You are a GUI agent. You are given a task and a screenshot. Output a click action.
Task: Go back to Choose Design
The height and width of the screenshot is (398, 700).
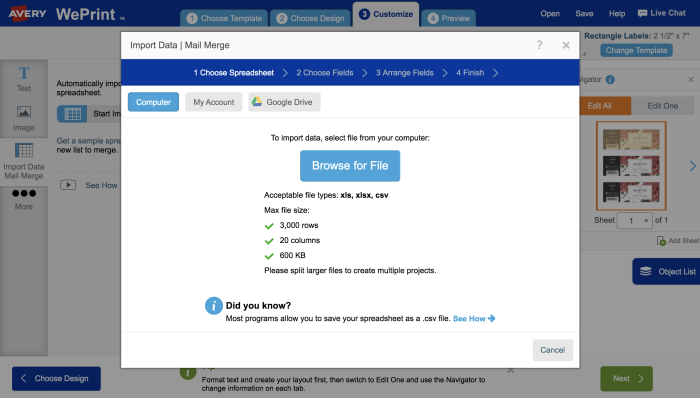pos(56,378)
